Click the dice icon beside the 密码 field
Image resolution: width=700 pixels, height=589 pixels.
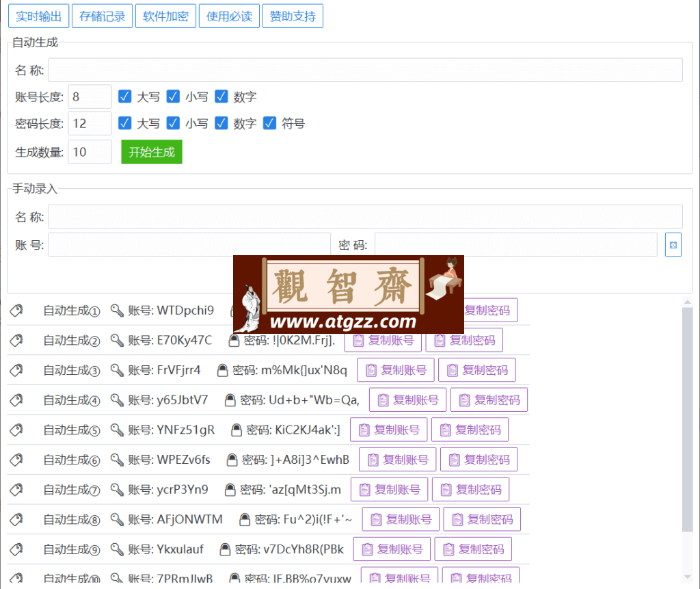pos(673,244)
